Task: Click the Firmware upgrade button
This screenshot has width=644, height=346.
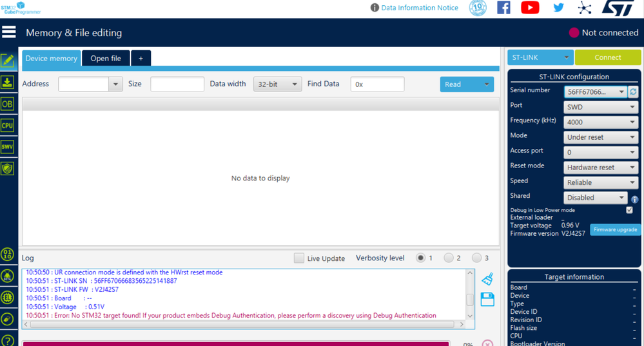Action: coord(615,229)
